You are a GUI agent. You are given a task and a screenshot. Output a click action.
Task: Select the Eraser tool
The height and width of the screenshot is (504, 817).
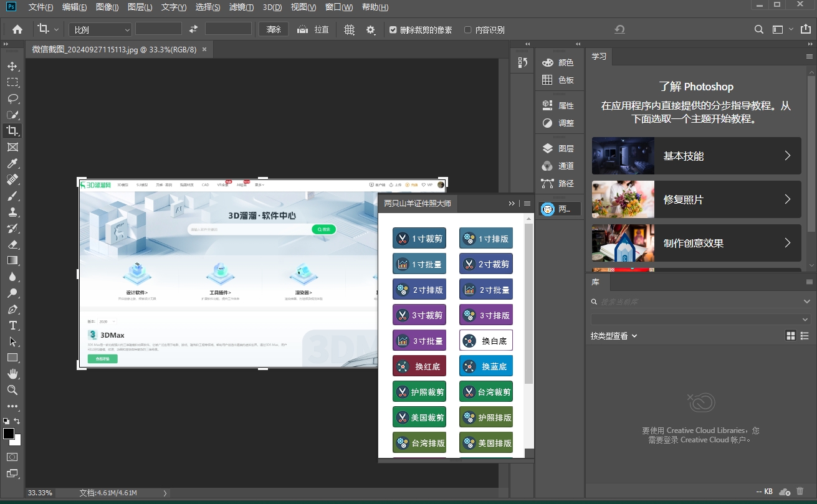pyautogui.click(x=12, y=244)
